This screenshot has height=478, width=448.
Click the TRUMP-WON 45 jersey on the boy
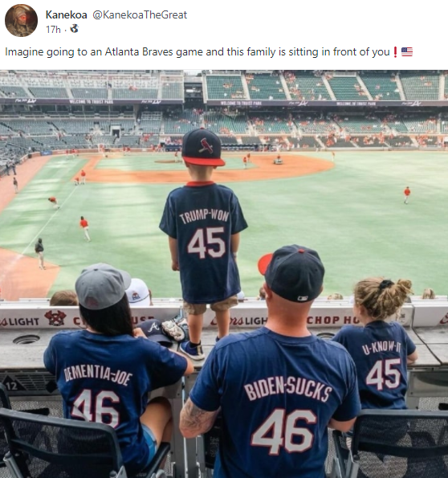(204, 242)
